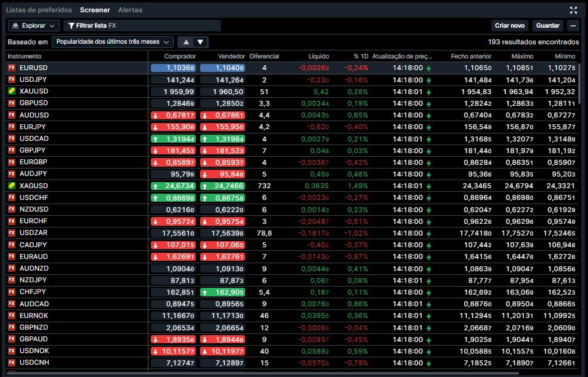
Task: Click the EURUSD buy price 1,10368
Action: [173, 68]
